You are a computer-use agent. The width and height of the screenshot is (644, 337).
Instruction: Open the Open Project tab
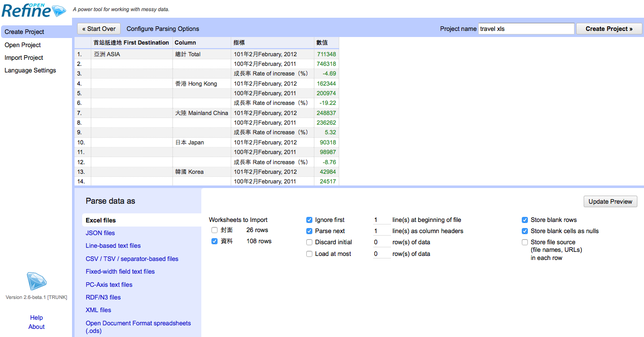click(x=22, y=45)
